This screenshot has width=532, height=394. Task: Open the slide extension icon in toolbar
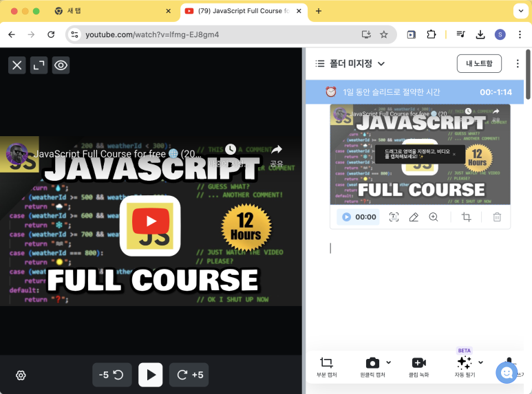[411, 34]
